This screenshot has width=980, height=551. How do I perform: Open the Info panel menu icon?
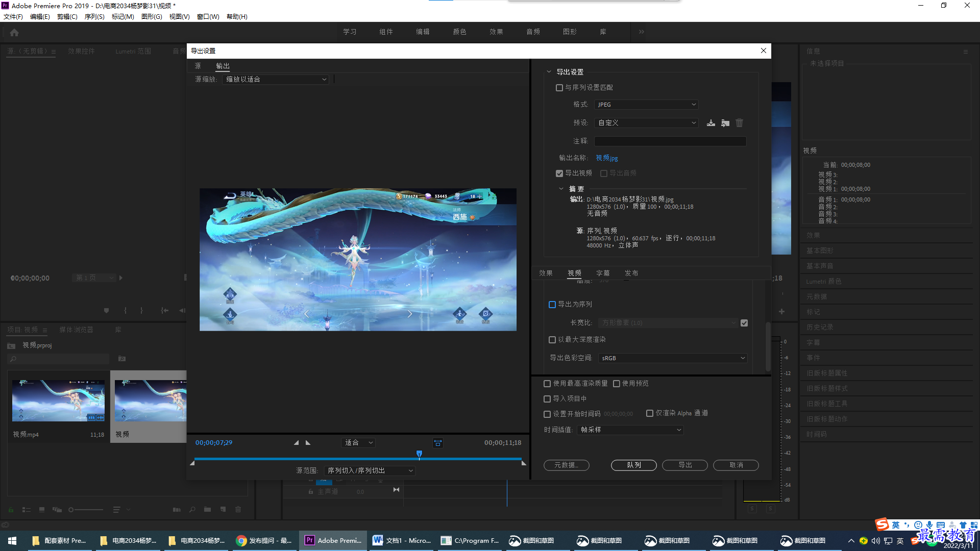[965, 52]
